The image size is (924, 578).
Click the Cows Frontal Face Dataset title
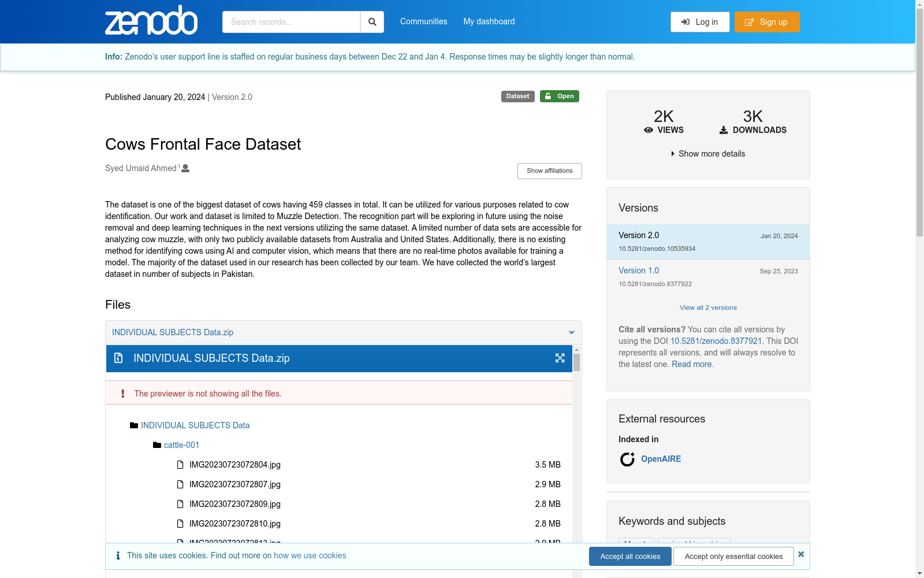point(203,144)
